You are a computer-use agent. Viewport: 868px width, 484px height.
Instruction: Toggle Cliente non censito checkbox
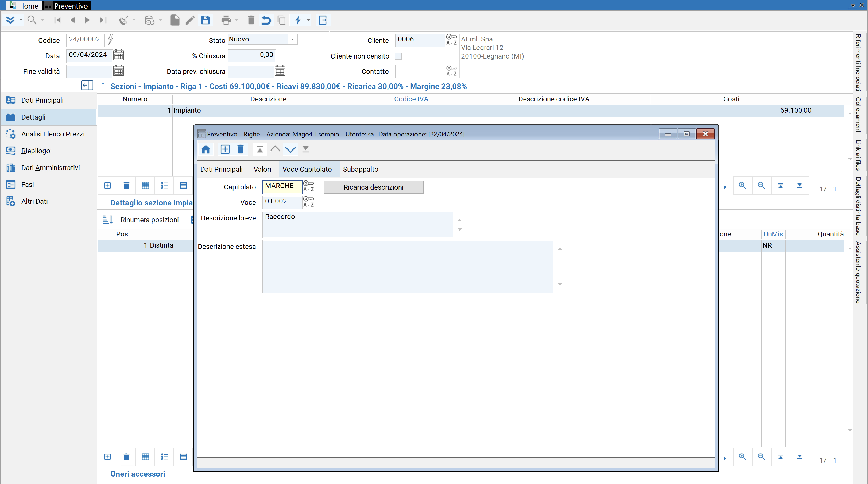click(x=398, y=56)
